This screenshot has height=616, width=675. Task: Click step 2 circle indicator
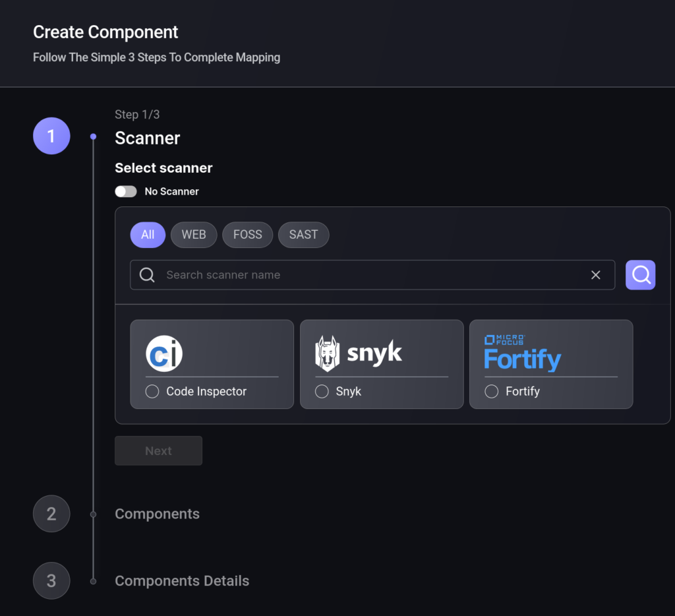[51, 514]
